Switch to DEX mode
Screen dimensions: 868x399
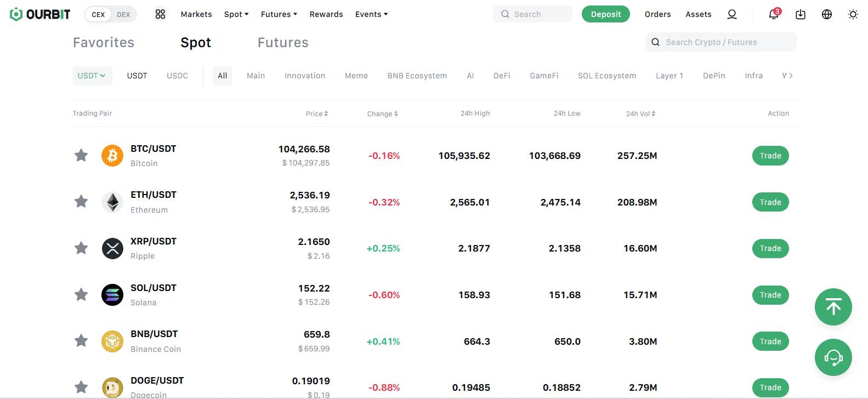pos(123,14)
